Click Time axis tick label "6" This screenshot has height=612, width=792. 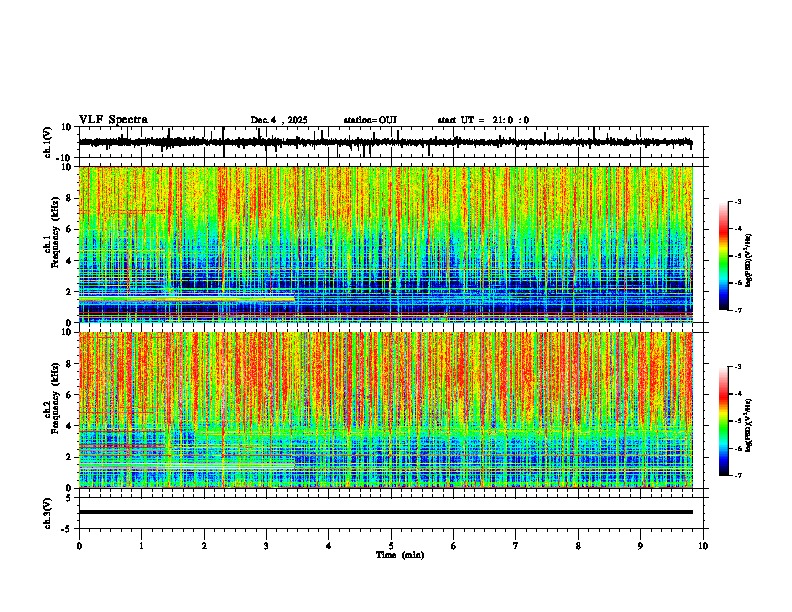(454, 546)
